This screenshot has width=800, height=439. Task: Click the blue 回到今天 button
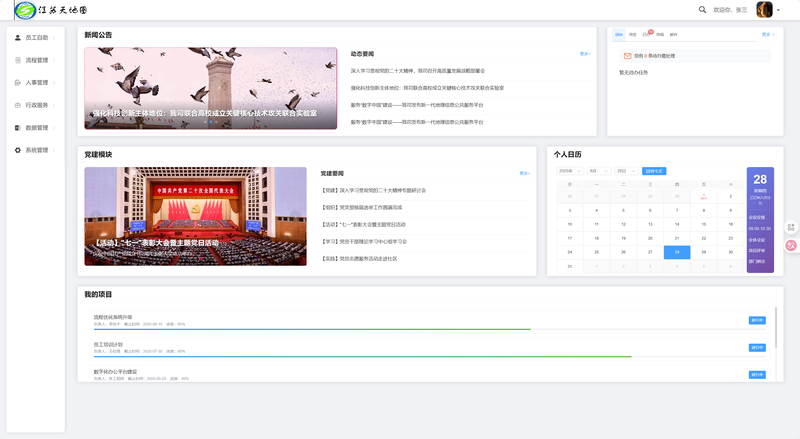click(654, 171)
